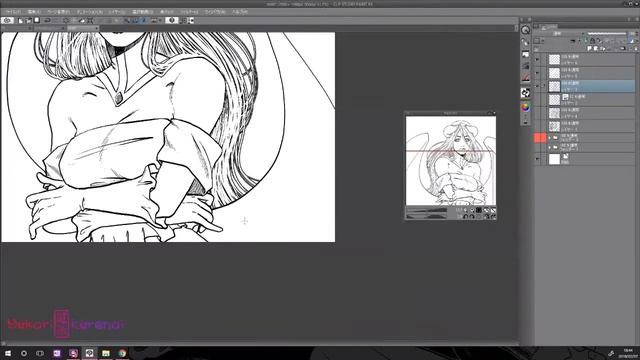The height and width of the screenshot is (360, 640).
Task: Open the Edit menu in the menu bar
Action: (x=34, y=12)
